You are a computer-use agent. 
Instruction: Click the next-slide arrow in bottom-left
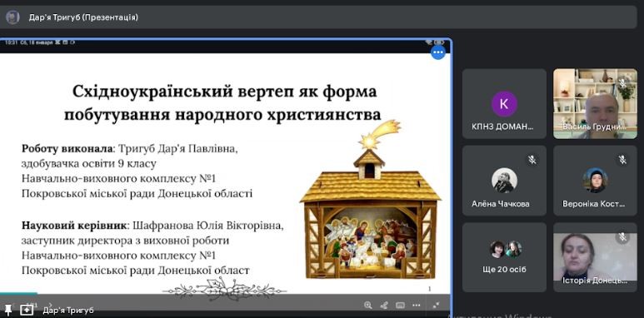click(x=51, y=305)
